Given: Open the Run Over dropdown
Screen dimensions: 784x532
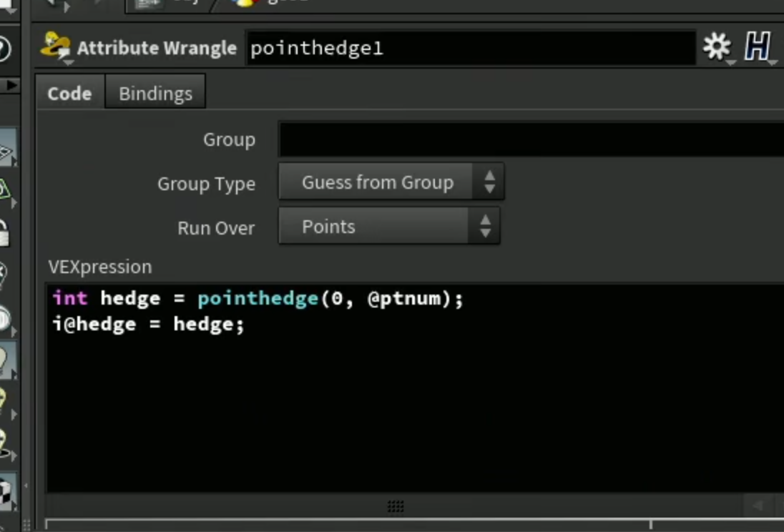Looking at the screenshot, I should click(x=389, y=227).
